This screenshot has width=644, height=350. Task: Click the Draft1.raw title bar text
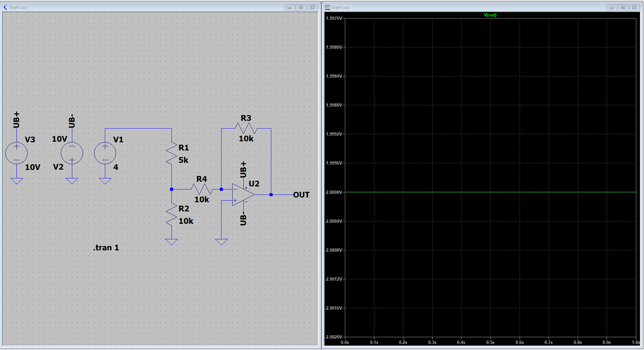coord(340,8)
